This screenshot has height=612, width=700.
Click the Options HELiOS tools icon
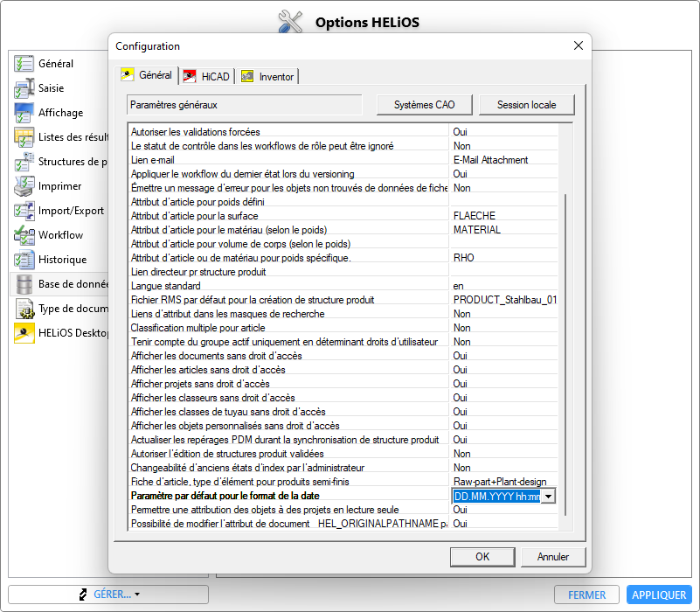pos(291,22)
